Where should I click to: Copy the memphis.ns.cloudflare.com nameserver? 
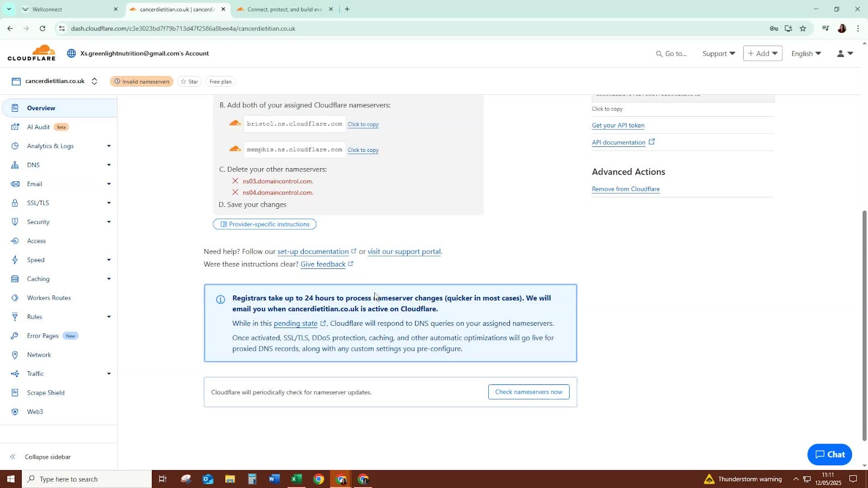coord(363,150)
